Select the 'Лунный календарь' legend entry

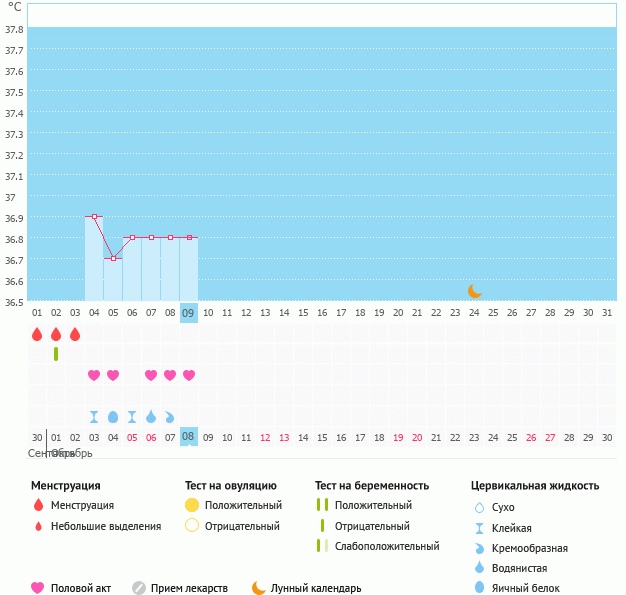[306, 588]
